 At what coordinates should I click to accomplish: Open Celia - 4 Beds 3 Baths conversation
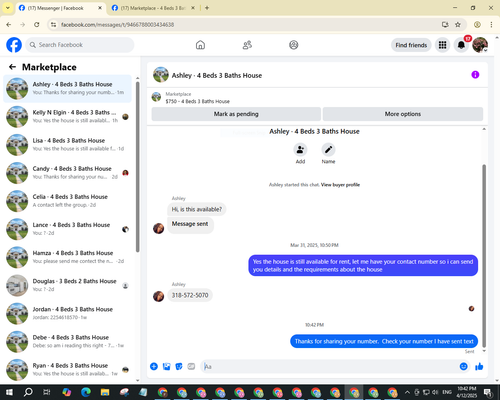[67, 201]
